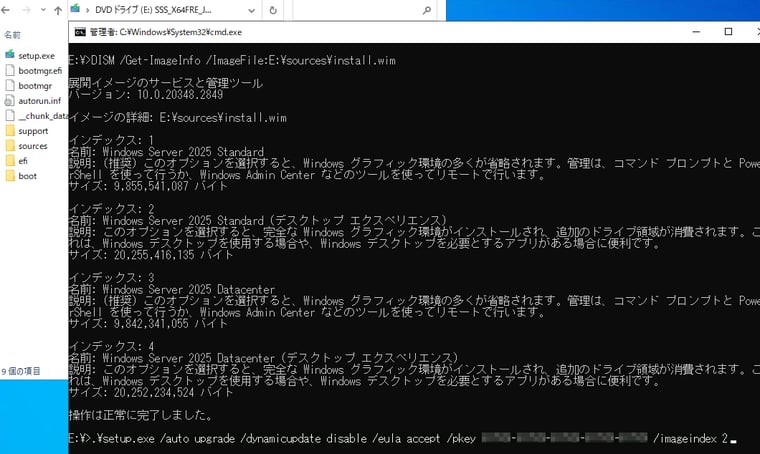Click the cmd.exe title bar icon
This screenshot has height=454, width=760.
[79, 32]
